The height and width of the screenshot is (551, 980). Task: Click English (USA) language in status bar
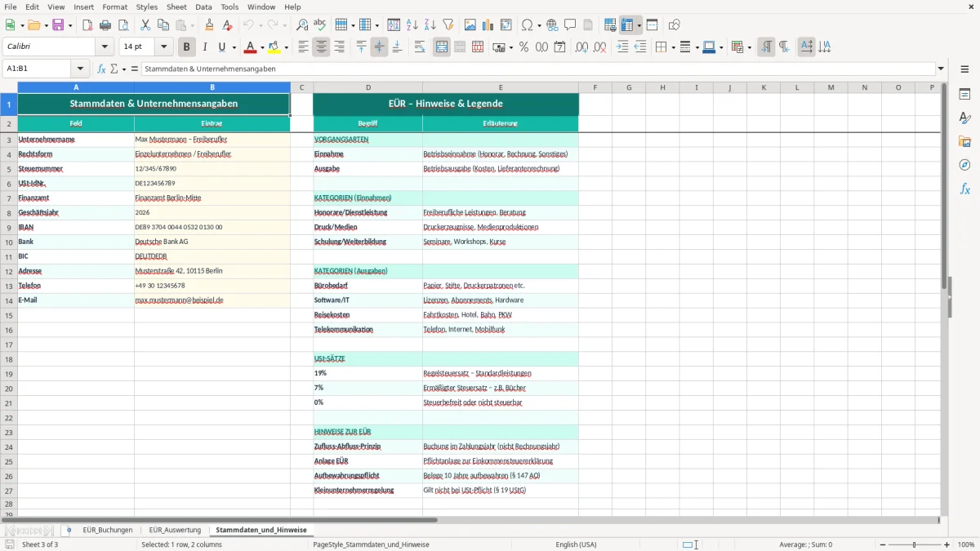tap(576, 544)
